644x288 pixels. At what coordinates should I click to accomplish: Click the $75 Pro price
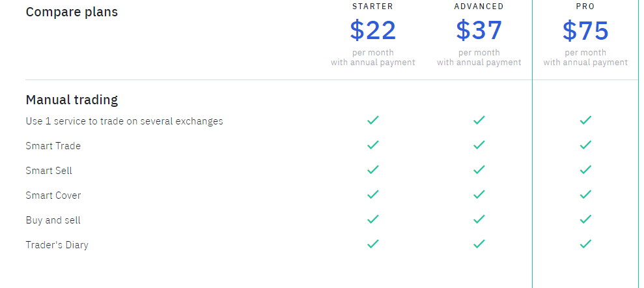pyautogui.click(x=585, y=31)
